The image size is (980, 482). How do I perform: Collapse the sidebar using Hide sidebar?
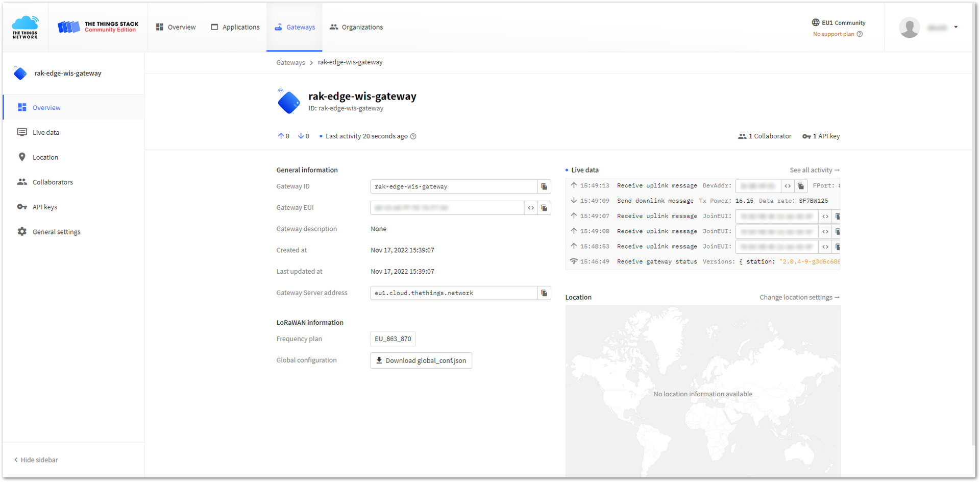[36, 460]
